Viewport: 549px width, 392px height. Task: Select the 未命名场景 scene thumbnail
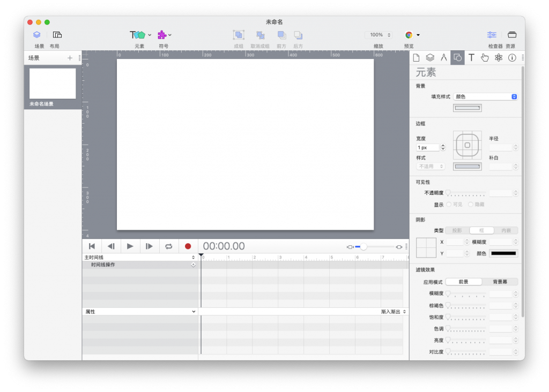[53, 83]
